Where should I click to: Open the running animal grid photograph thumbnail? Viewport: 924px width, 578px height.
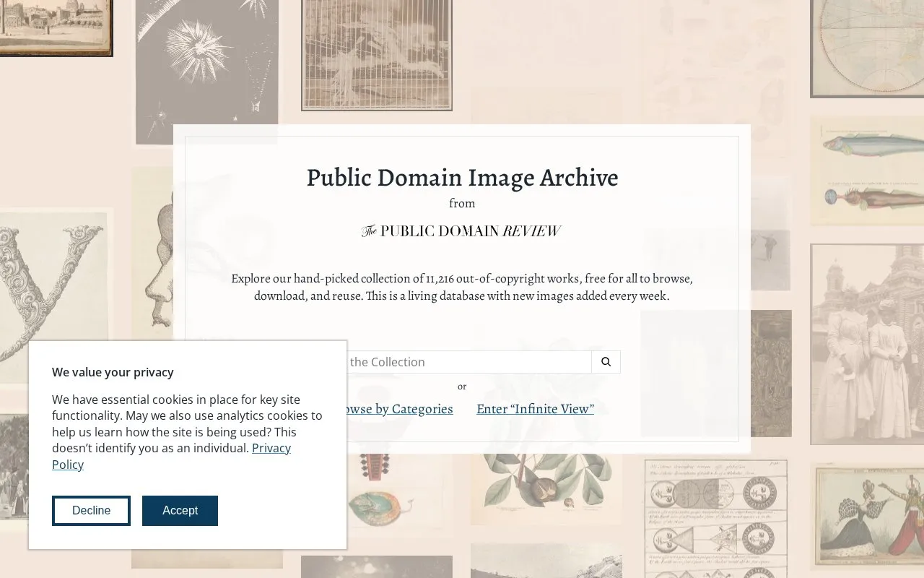(x=377, y=55)
